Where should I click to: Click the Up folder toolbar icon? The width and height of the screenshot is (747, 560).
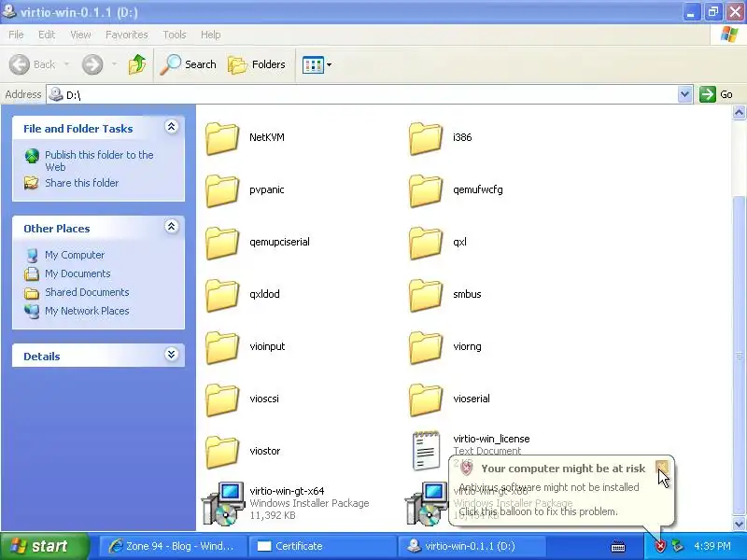[x=137, y=64]
